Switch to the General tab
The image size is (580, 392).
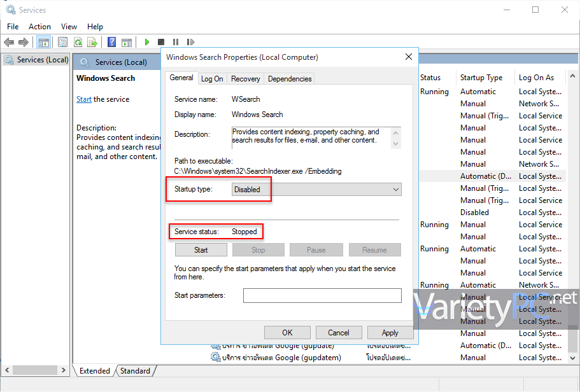coord(181,78)
